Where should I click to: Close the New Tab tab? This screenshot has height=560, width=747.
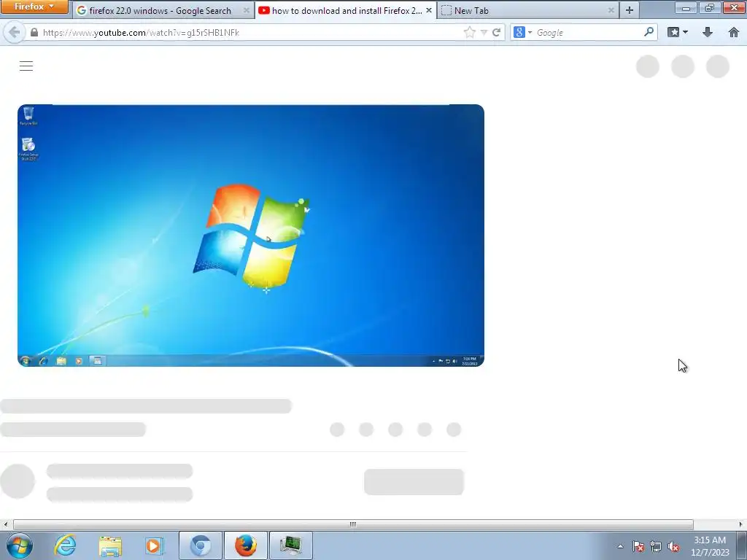point(611,10)
